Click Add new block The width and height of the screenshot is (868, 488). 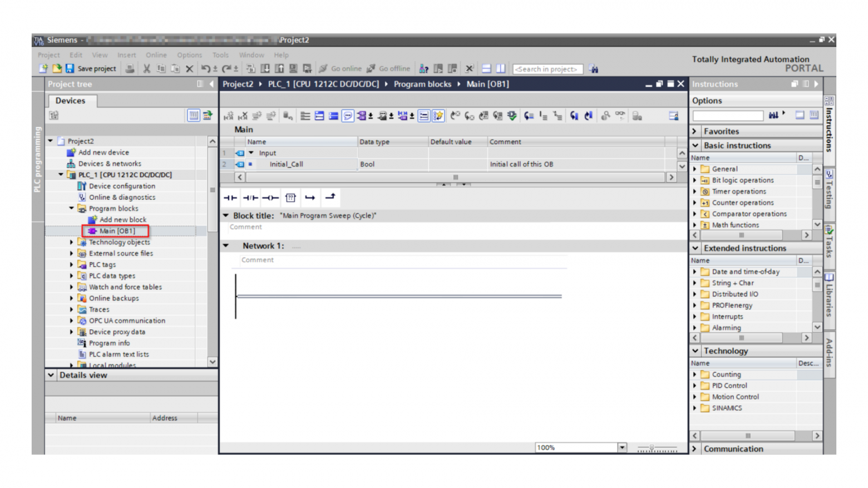(x=123, y=220)
